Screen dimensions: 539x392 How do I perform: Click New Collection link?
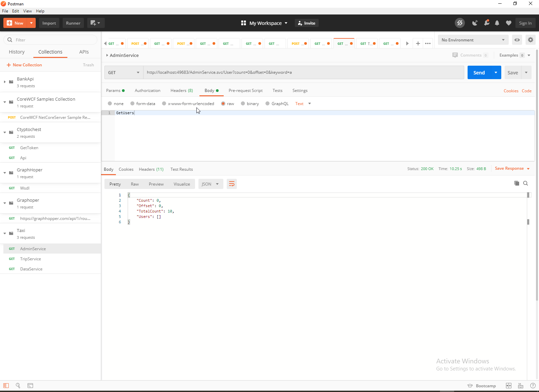(x=24, y=65)
